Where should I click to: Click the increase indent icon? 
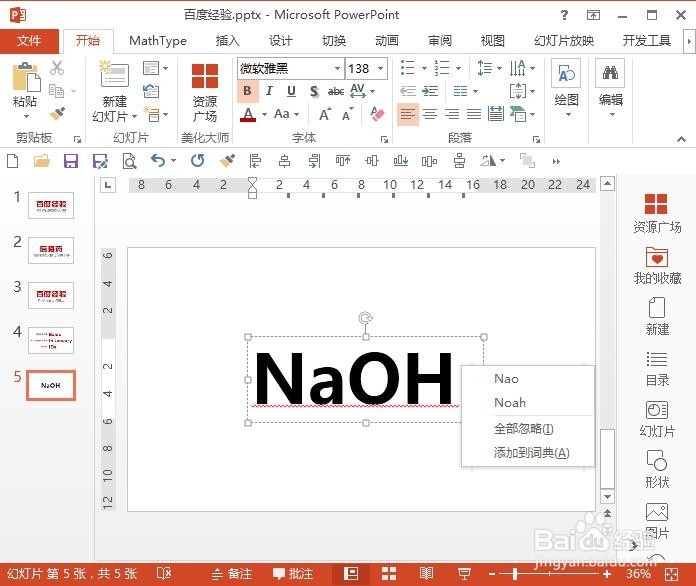430,91
